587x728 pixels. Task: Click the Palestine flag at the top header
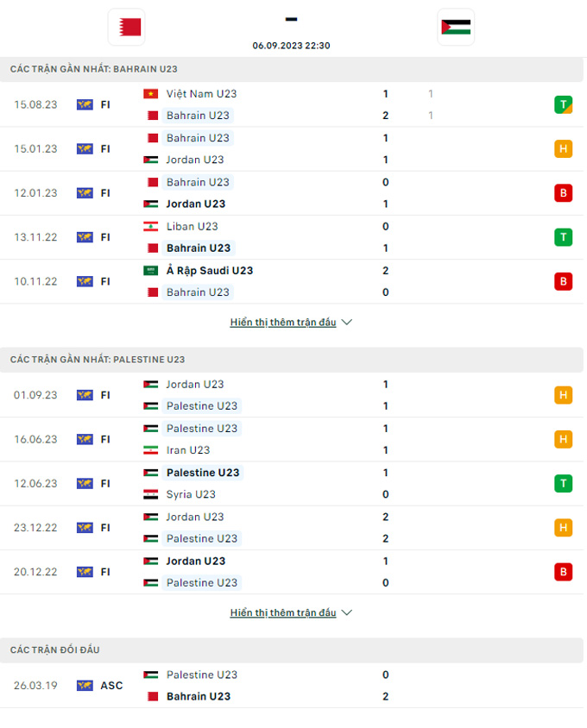point(456,27)
